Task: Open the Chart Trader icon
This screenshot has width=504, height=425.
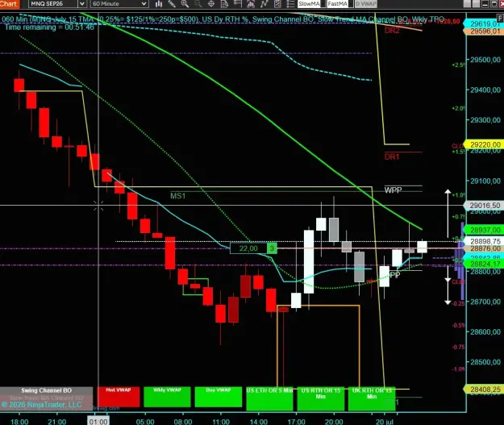Action: [x=238, y=4]
